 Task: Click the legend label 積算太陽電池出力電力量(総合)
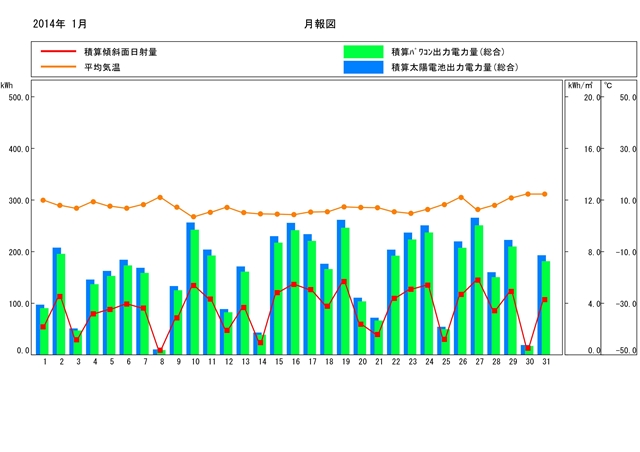(455, 67)
